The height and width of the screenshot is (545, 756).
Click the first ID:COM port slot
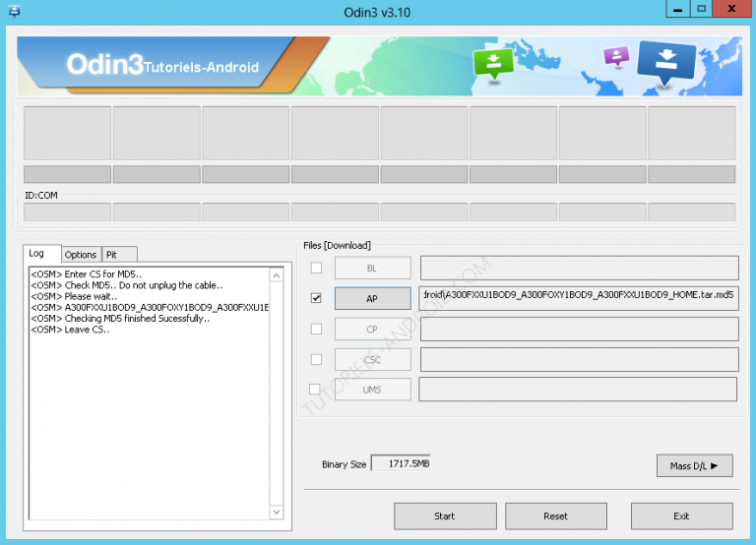click(68, 212)
